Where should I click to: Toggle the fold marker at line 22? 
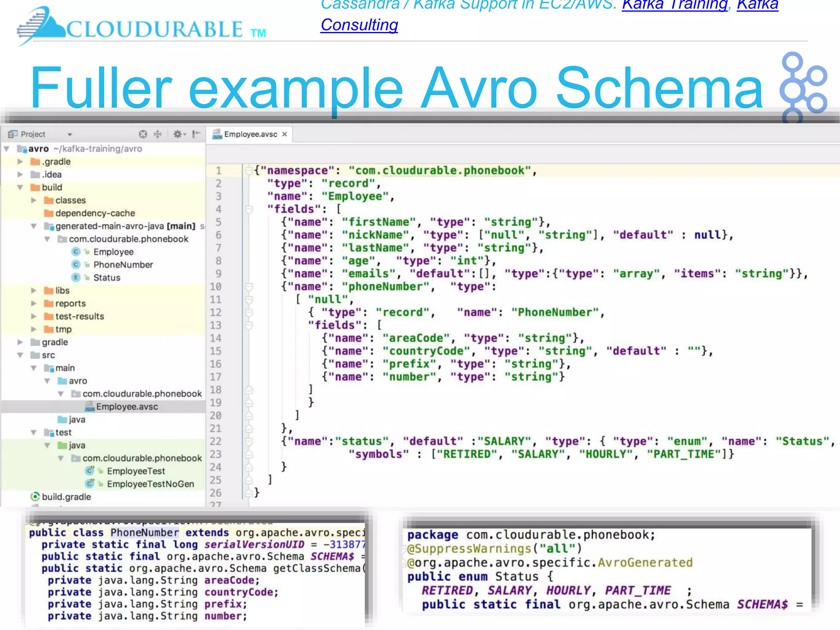pos(249,442)
